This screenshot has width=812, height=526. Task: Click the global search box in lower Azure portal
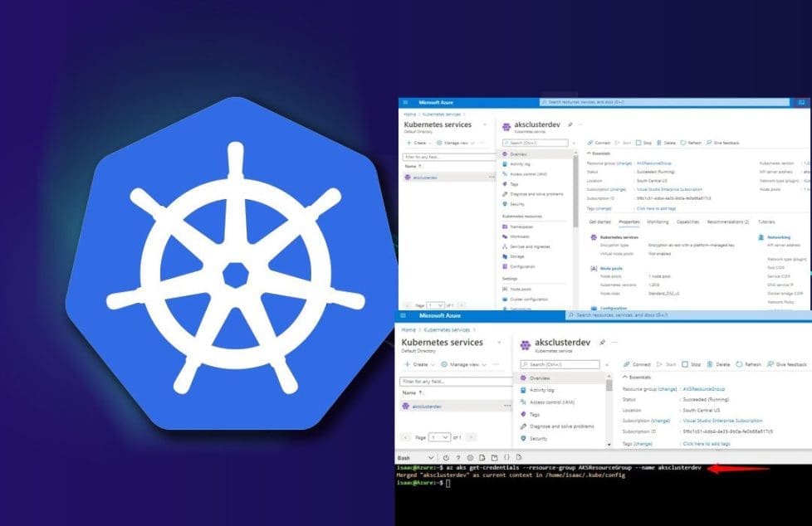pyautogui.click(x=689, y=314)
